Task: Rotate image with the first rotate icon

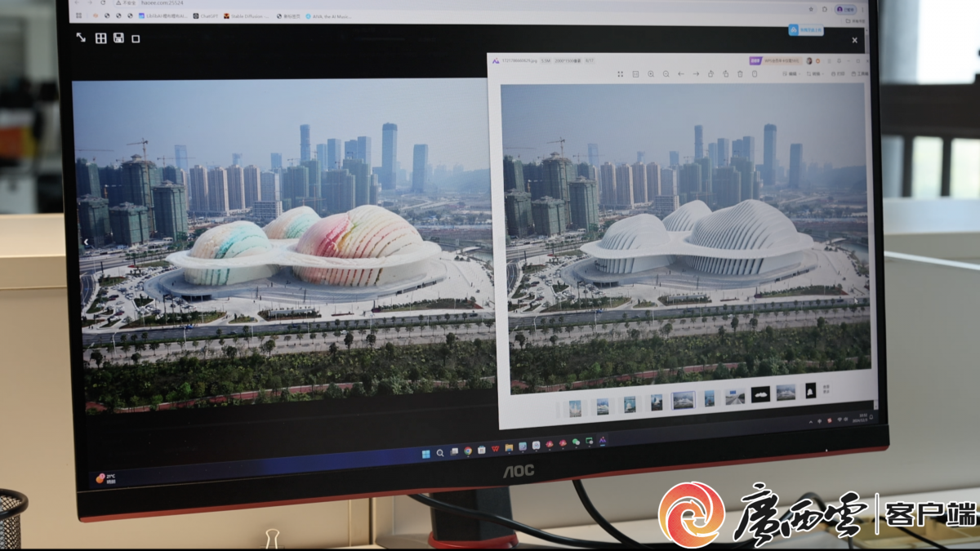Action: pyautogui.click(x=710, y=73)
